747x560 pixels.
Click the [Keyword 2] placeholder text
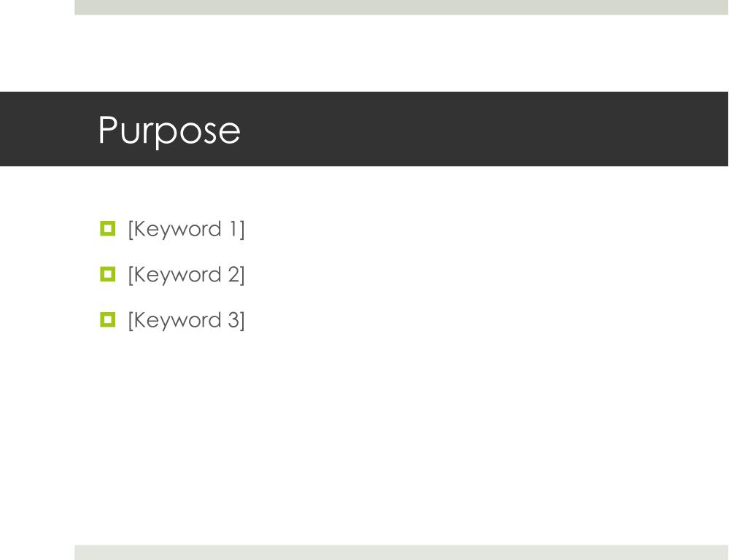(x=186, y=275)
